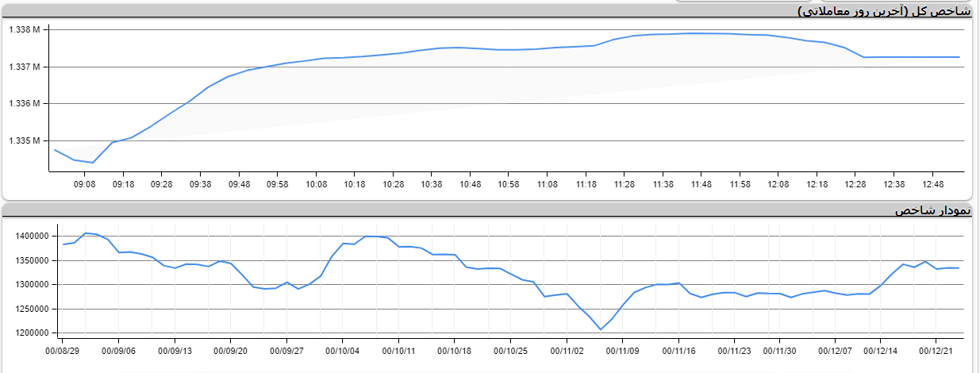
Task: Click the 00/09/27 date label
Action: click(x=287, y=350)
